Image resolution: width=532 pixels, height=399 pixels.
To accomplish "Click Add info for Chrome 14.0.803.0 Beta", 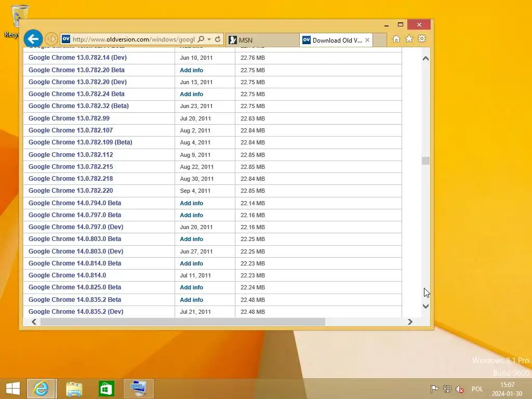I will [x=191, y=239].
